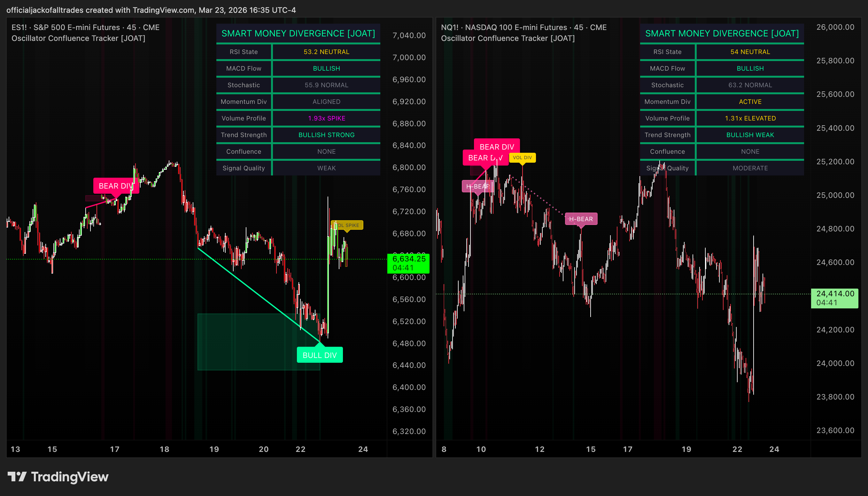Click the '1.31x ELEVATED' volume profile value
The width and height of the screenshot is (868, 496).
click(x=750, y=118)
